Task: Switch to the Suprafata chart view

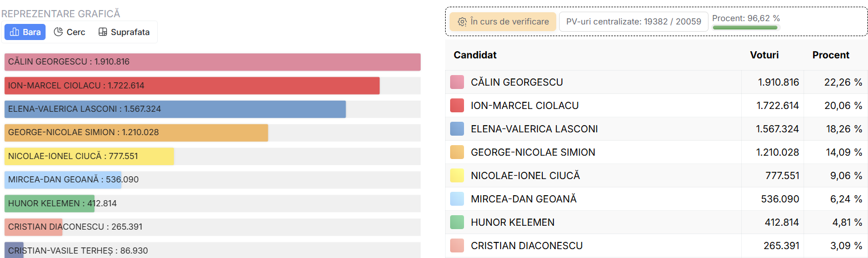Action: 124,32
